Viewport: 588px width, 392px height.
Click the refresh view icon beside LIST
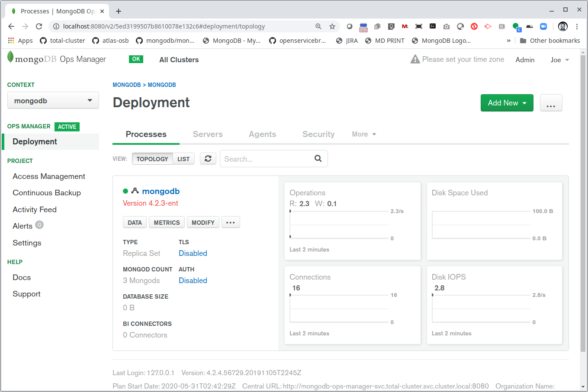[x=208, y=159]
